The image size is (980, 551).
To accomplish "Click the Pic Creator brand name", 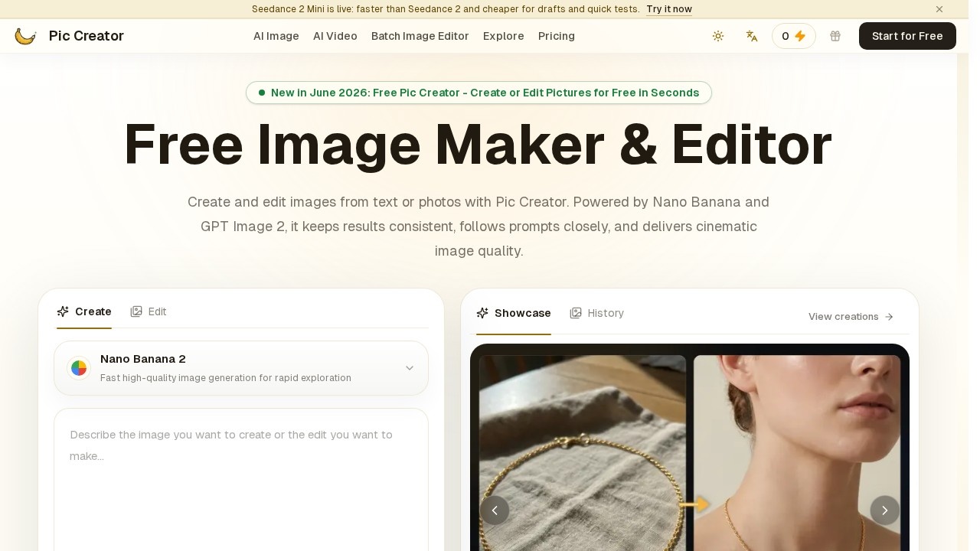I will tap(87, 36).
